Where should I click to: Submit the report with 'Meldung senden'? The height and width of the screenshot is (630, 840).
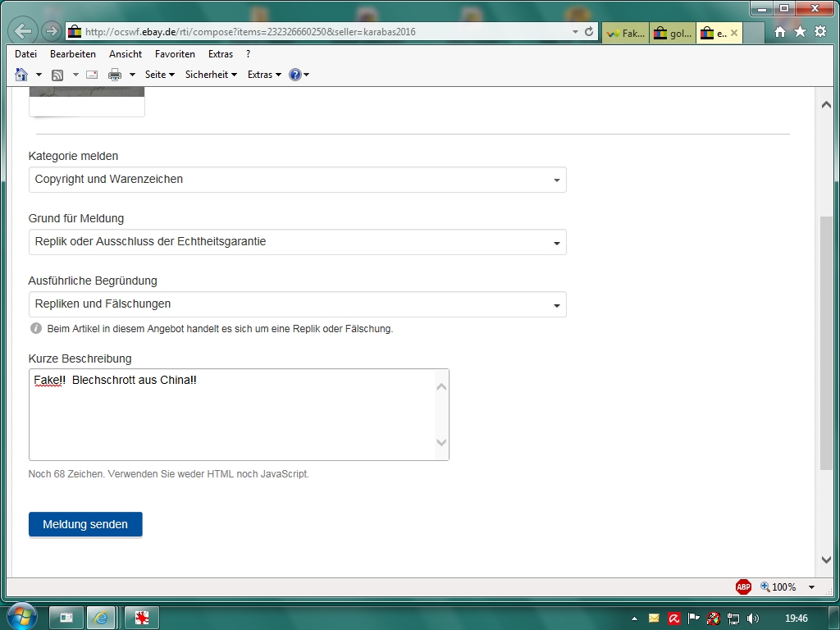pyautogui.click(x=85, y=524)
